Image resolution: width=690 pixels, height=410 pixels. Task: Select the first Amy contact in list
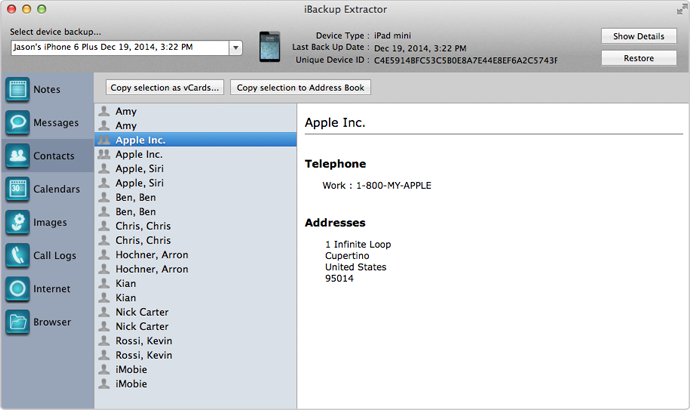coord(195,111)
